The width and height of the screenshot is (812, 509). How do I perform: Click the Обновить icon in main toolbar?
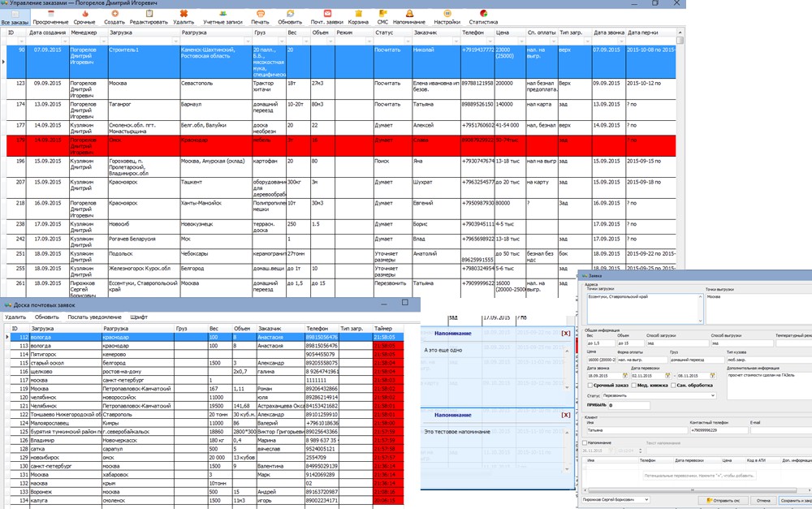[290, 17]
